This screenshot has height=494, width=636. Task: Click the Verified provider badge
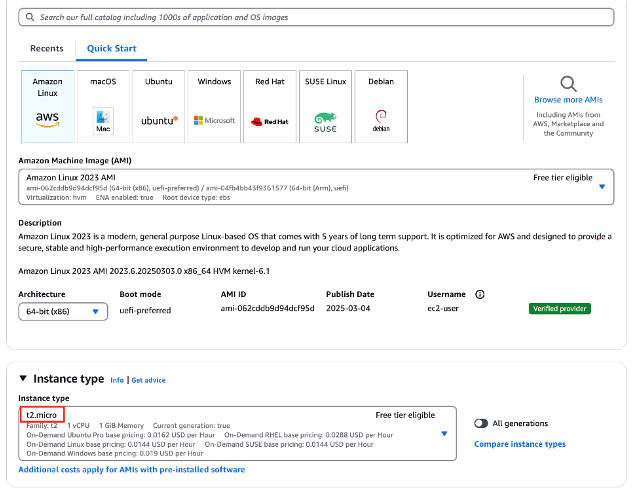coord(560,309)
